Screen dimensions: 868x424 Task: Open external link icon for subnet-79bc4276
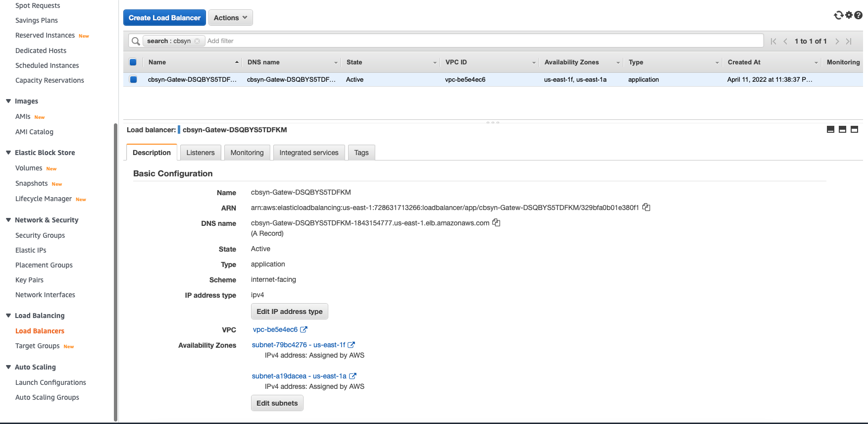click(x=351, y=345)
